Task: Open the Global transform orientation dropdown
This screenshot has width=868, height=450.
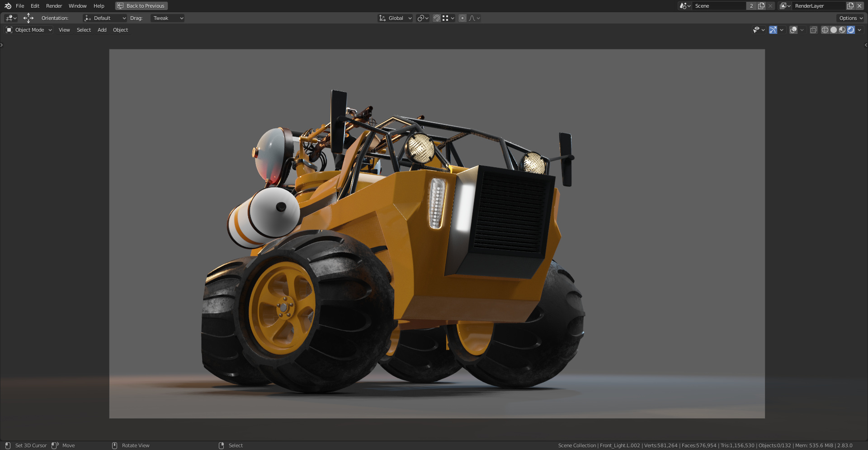Action: click(396, 18)
